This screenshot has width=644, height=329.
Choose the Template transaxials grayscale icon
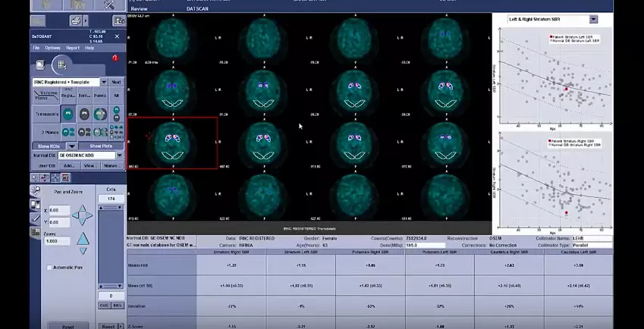(84, 114)
